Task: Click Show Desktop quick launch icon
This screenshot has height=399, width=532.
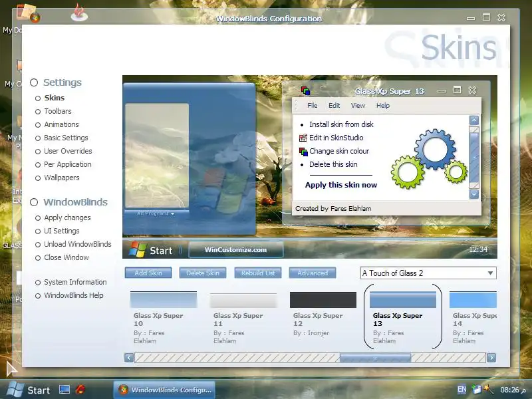Action: click(x=64, y=390)
